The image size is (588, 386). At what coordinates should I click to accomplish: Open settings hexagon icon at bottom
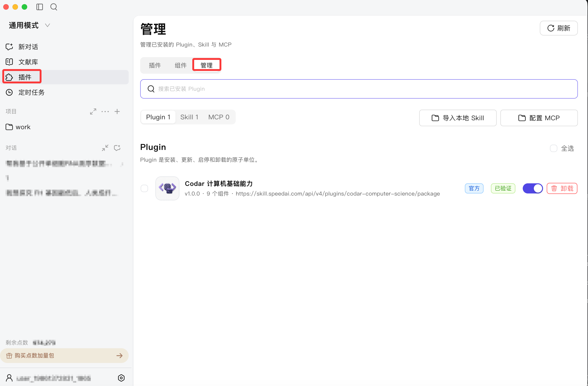click(121, 378)
